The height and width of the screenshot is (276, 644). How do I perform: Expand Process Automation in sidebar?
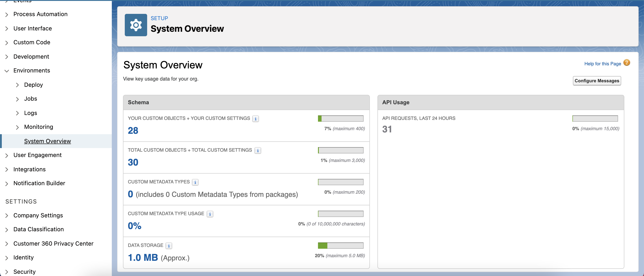pyautogui.click(x=7, y=15)
